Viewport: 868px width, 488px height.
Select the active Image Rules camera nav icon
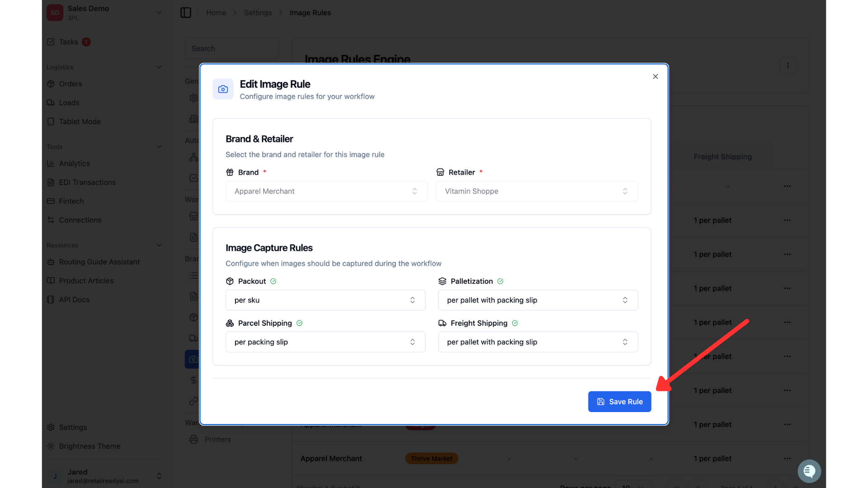click(x=193, y=359)
